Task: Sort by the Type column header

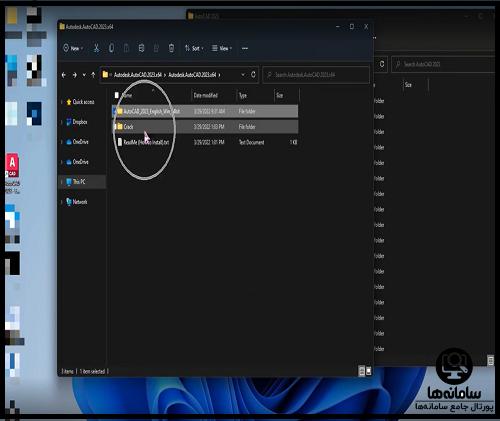Action: 243,95
